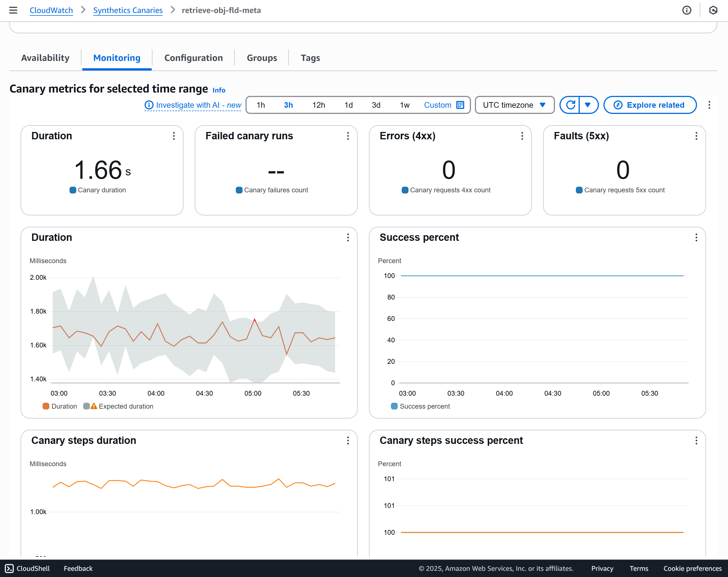The height and width of the screenshot is (577, 728).
Task: Switch to the Configuration tab
Action: coord(193,58)
